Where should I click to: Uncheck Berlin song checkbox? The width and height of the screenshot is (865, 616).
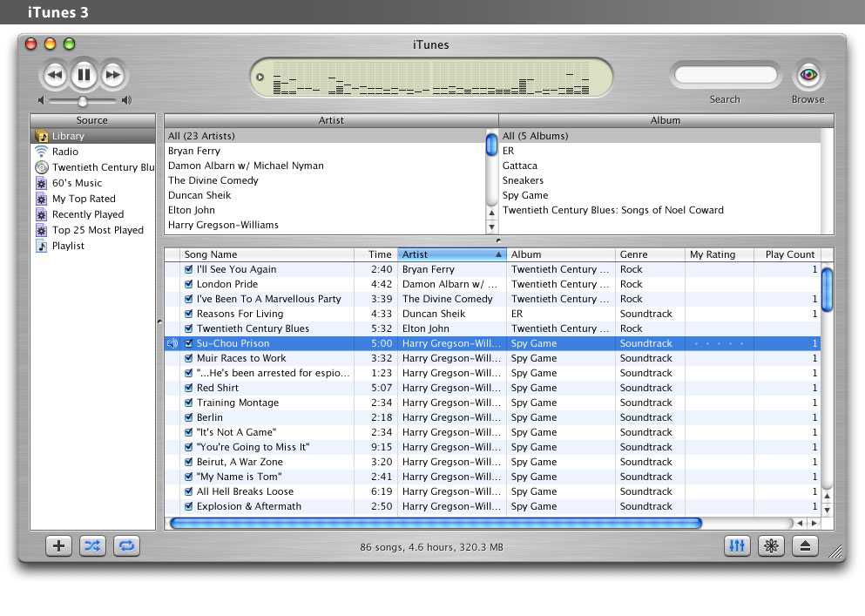[x=189, y=417]
